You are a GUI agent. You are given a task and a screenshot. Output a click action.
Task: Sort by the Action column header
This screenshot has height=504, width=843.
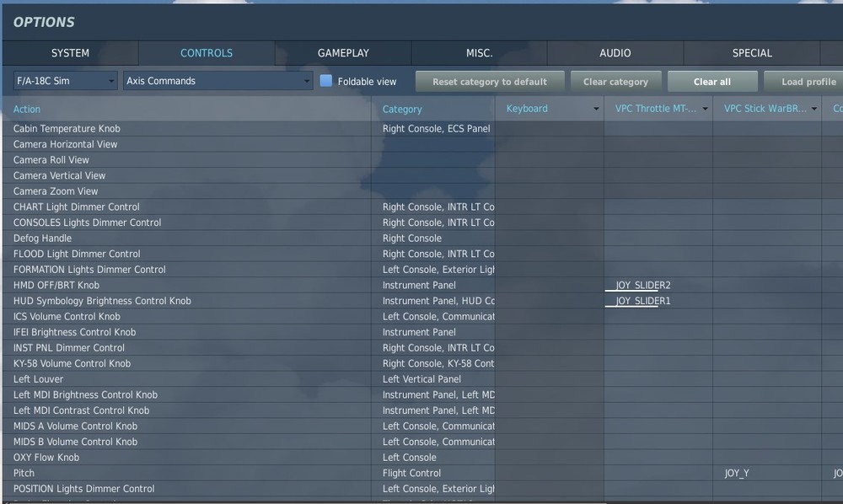[x=27, y=109]
